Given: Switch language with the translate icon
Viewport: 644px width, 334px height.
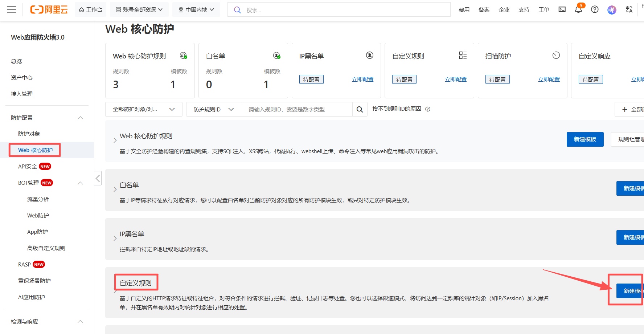Looking at the screenshot, I should (629, 9).
